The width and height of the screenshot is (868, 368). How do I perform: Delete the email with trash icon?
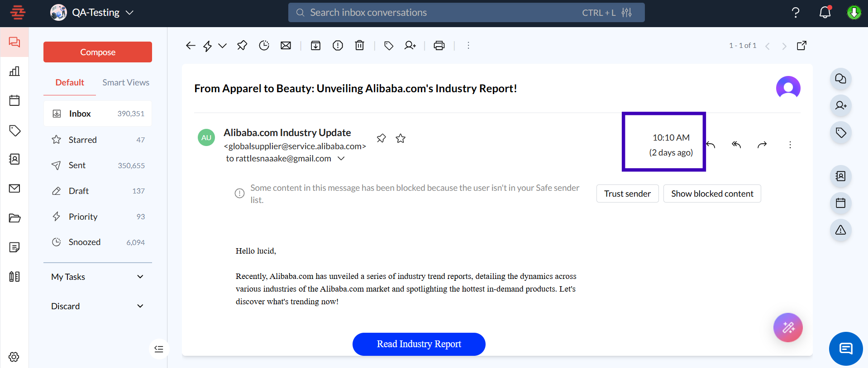(359, 46)
